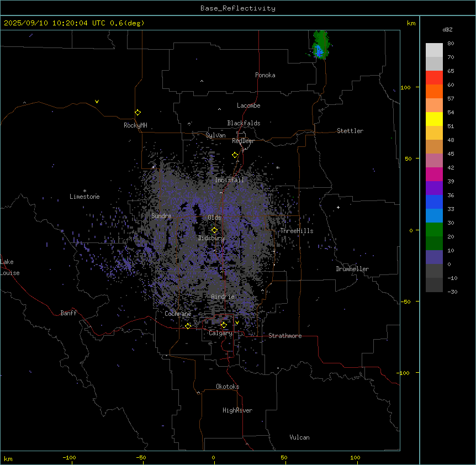
Task: Pick the blue swatch between 36 and 33
Action: pyautogui.click(x=434, y=202)
